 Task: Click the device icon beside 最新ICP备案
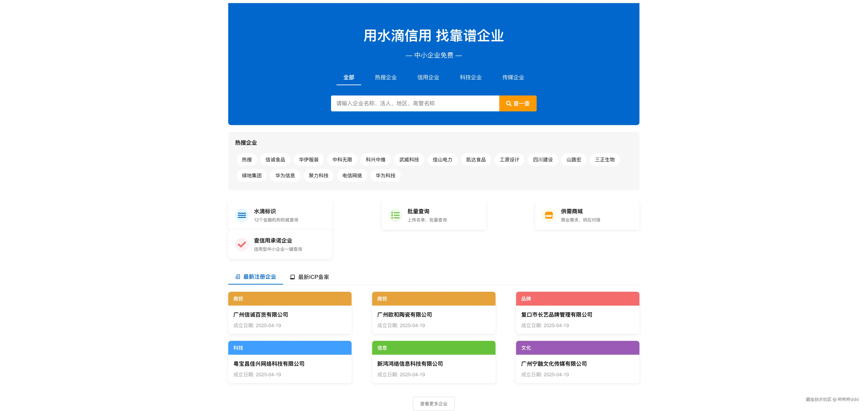point(292,277)
